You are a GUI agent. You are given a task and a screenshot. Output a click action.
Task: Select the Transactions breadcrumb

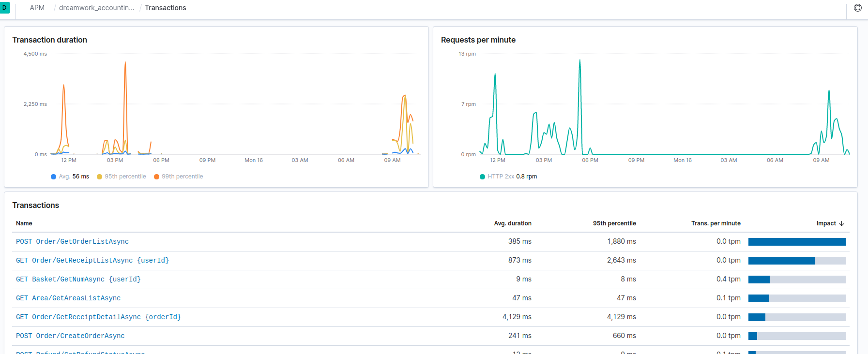pyautogui.click(x=165, y=8)
